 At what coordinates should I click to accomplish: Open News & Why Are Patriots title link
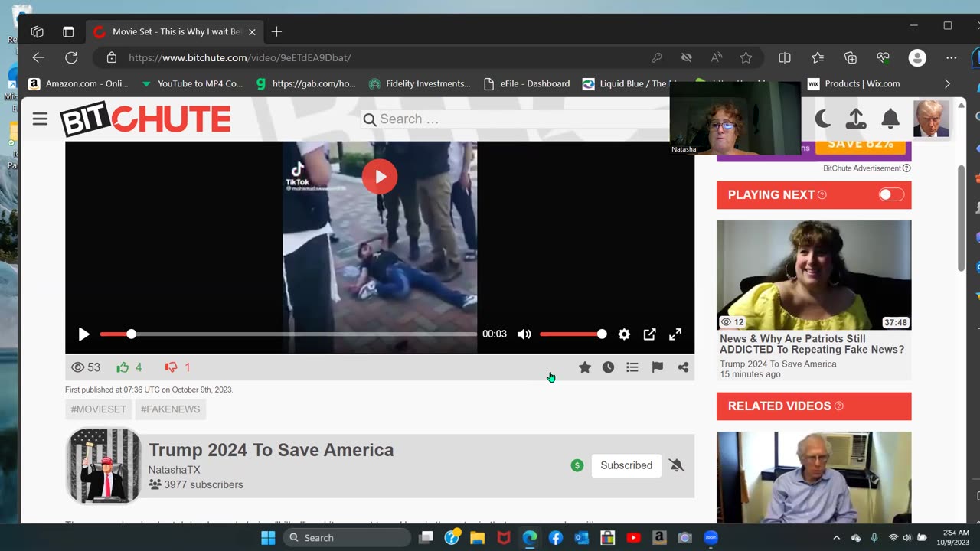pyautogui.click(x=812, y=344)
